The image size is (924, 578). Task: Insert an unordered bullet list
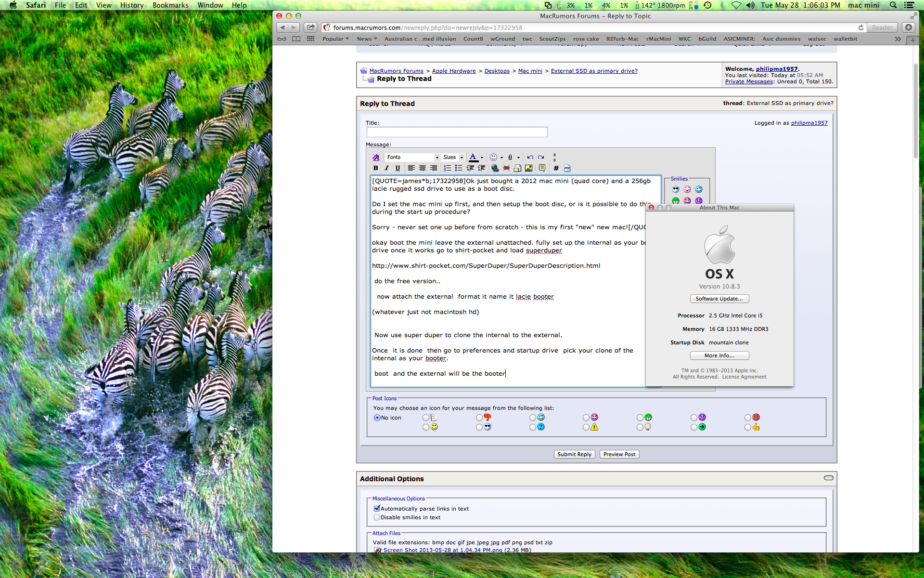459,168
